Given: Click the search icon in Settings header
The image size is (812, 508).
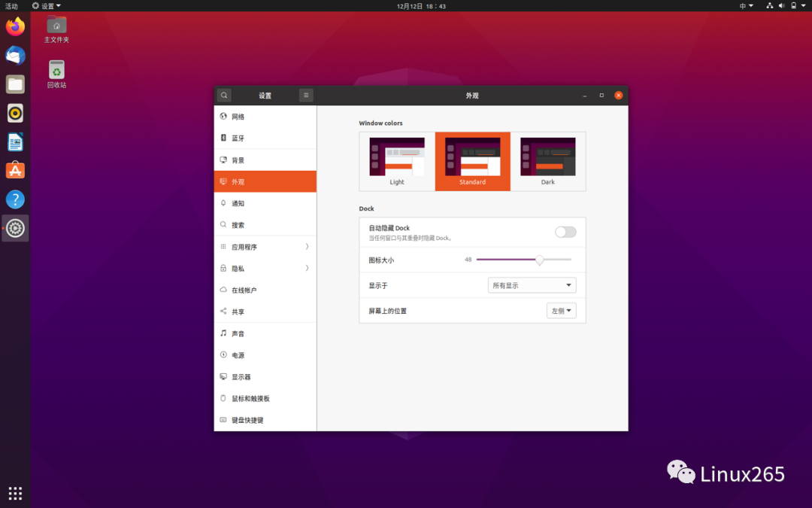Looking at the screenshot, I should click(x=224, y=96).
